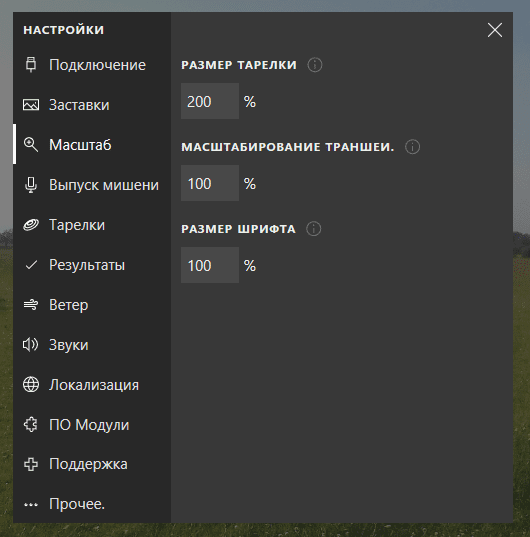
Task: Click the Масштабирование траншеи. heading
Action: [288, 147]
